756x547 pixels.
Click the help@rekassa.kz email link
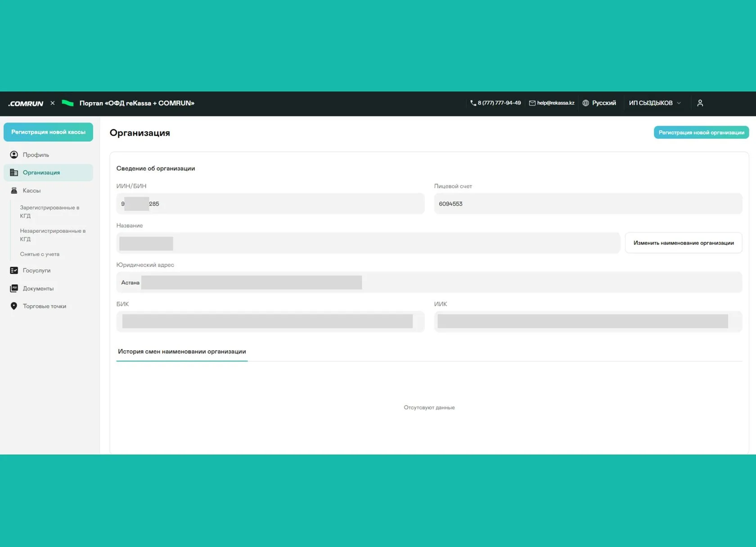556,103
